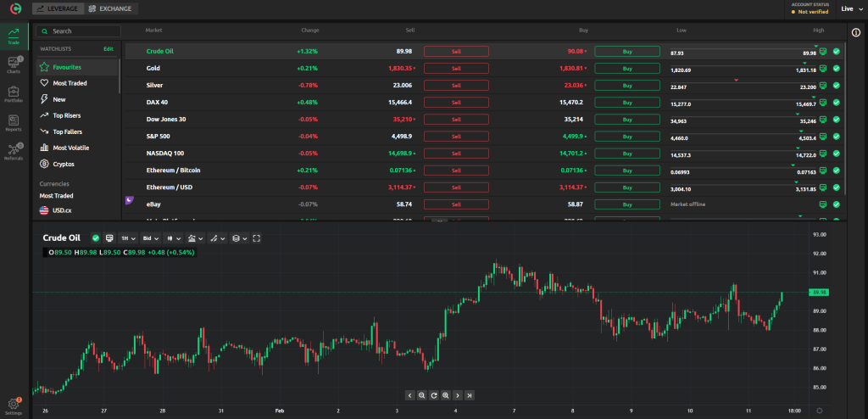Select Top Risers watchlist

(72, 115)
